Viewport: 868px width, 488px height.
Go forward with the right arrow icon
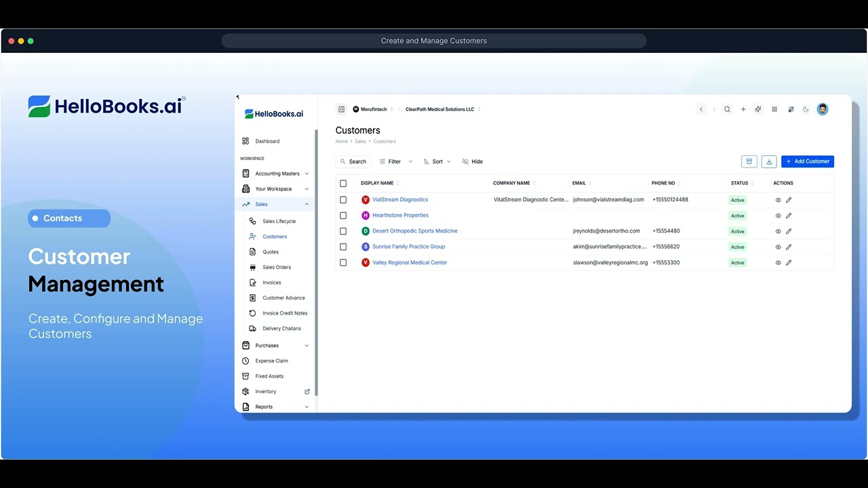(x=714, y=109)
